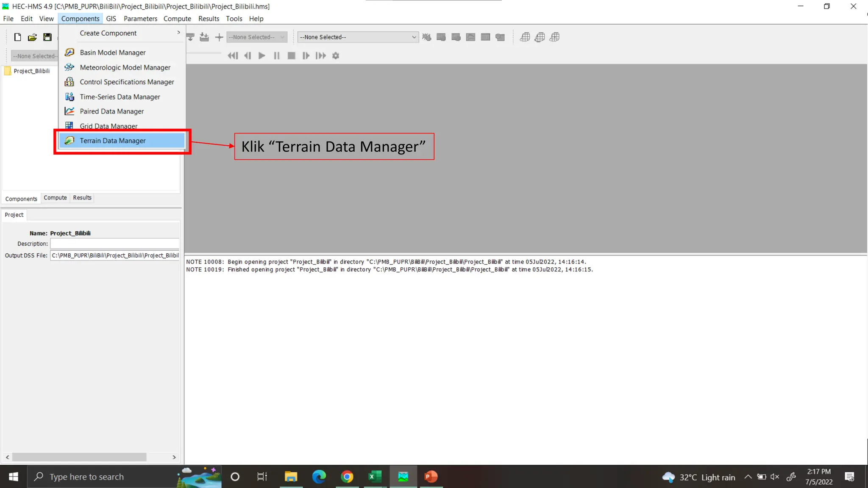Open the wide None Selected compute dropdown
The width and height of the screenshot is (868, 488).
[x=358, y=37]
